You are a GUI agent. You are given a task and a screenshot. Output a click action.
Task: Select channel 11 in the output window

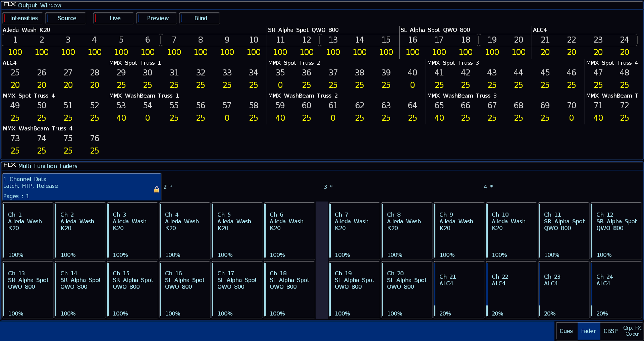280,40
